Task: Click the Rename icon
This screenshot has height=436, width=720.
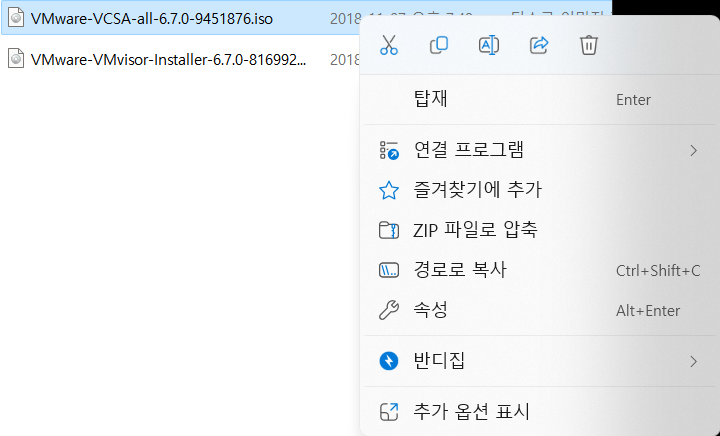Action: pos(489,45)
